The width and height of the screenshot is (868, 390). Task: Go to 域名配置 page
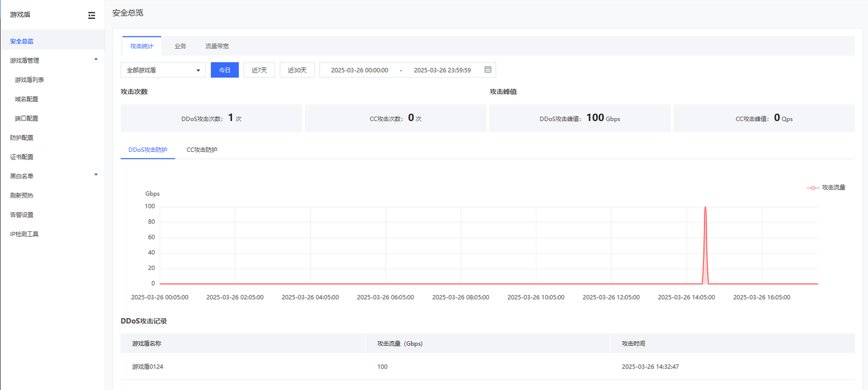(x=26, y=99)
